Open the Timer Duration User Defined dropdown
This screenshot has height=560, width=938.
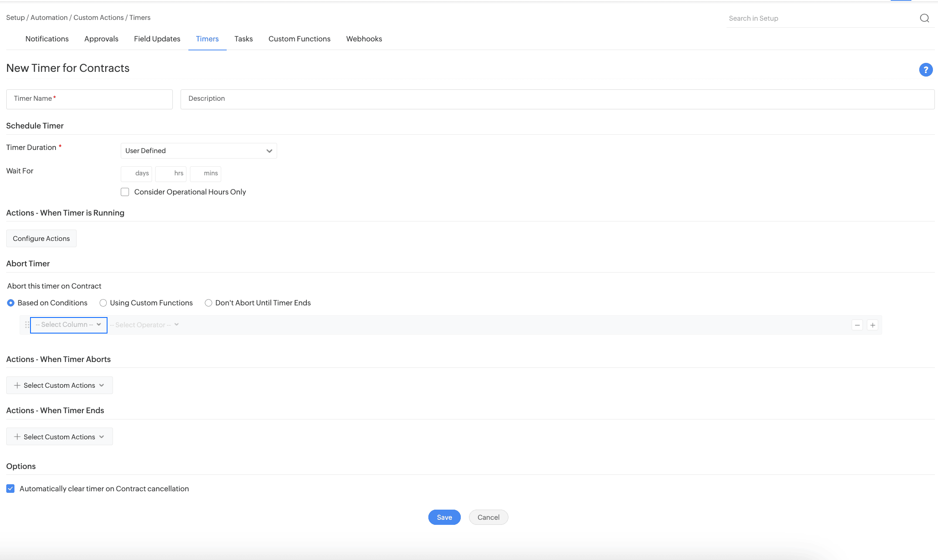click(x=199, y=151)
